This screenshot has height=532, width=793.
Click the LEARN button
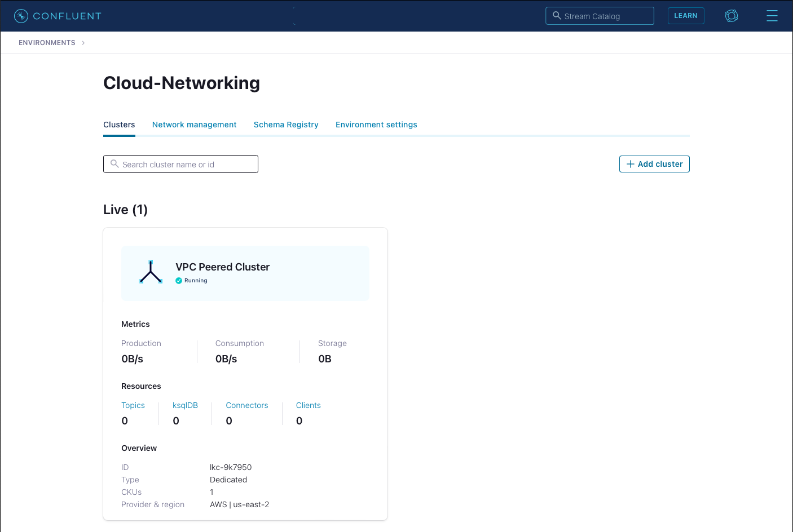686,16
